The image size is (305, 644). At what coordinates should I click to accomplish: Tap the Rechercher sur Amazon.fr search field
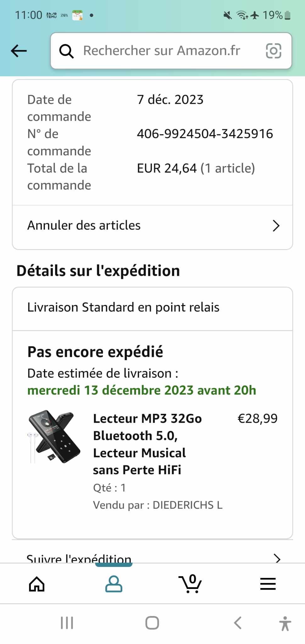[x=162, y=51]
